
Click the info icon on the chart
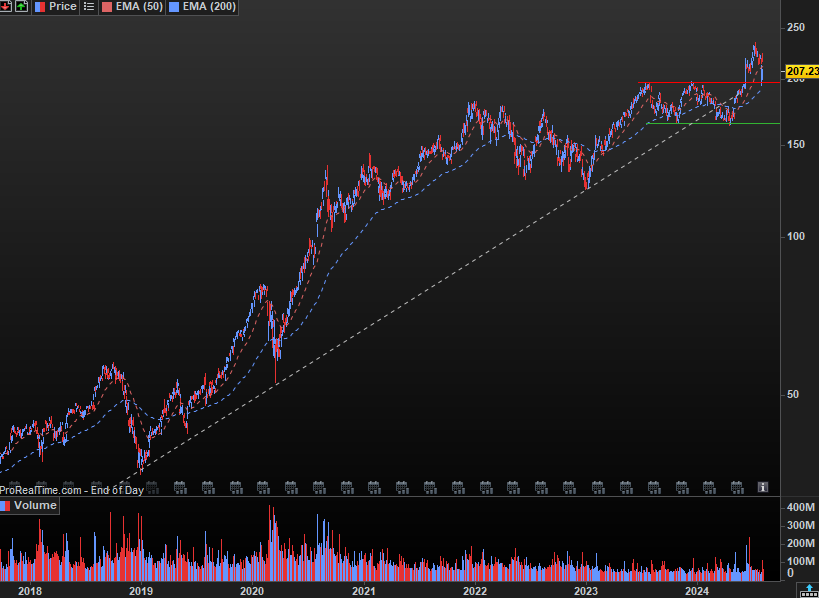coord(763,487)
